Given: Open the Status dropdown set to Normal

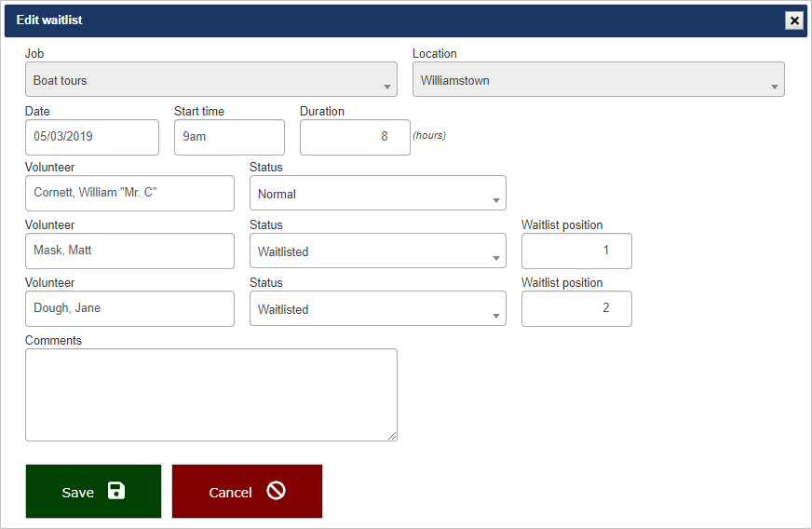Looking at the screenshot, I should click(377, 194).
